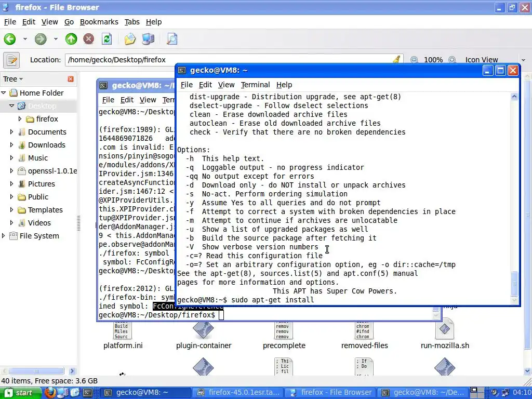Collapse the Desktop tree node
The height and width of the screenshot is (399, 532).
tap(11, 106)
